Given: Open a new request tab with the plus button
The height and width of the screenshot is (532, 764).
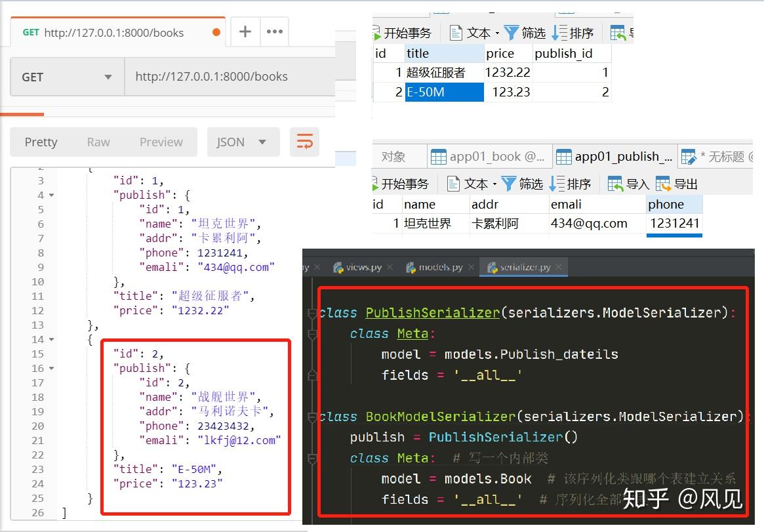Looking at the screenshot, I should click(244, 31).
